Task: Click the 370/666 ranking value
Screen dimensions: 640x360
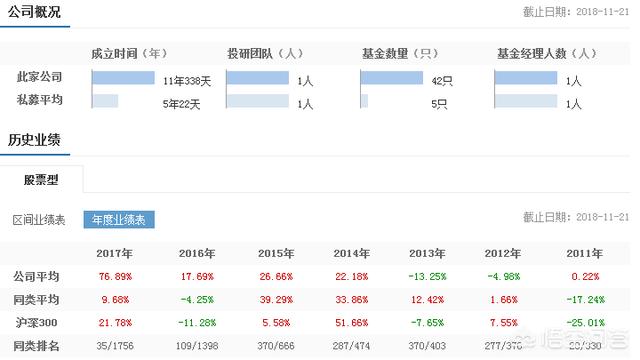Action: tap(276, 346)
